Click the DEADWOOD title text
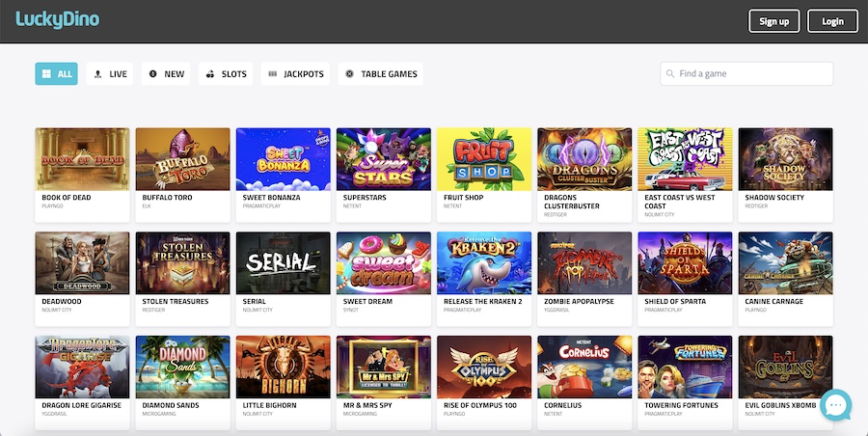Screen dimensions: 868x436 pos(62,301)
